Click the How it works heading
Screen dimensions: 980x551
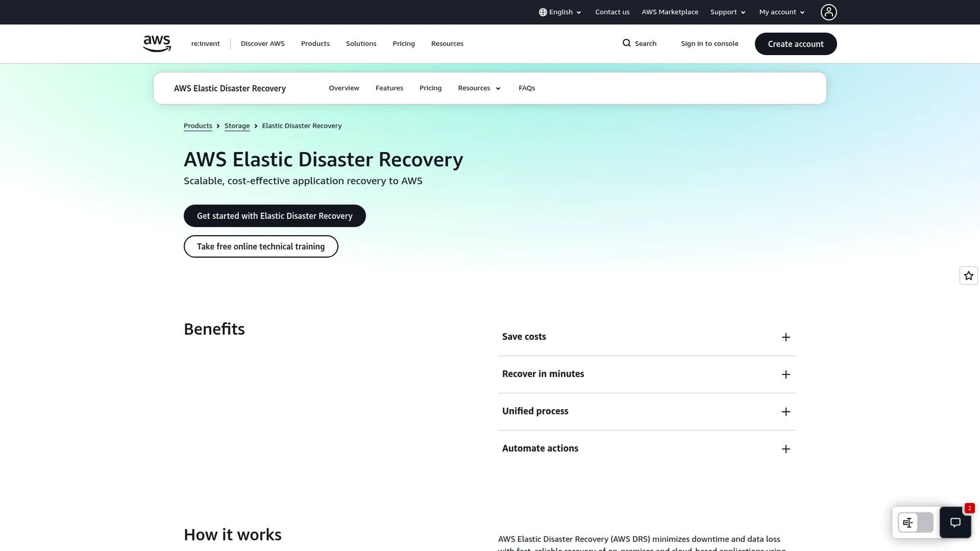233,535
